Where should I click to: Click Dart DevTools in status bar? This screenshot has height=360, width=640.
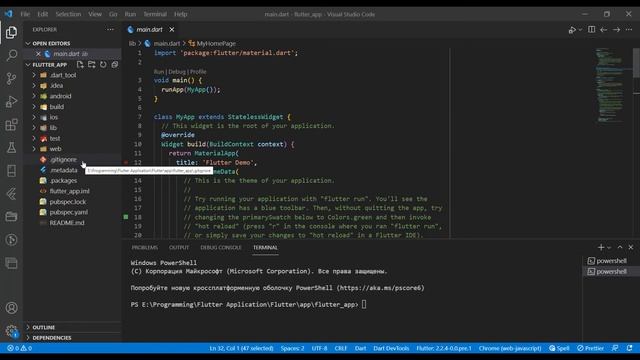pos(391,348)
